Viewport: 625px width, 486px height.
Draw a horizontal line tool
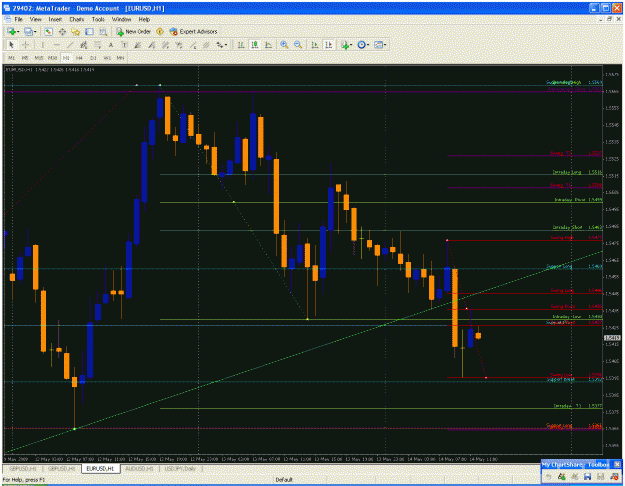pos(56,45)
